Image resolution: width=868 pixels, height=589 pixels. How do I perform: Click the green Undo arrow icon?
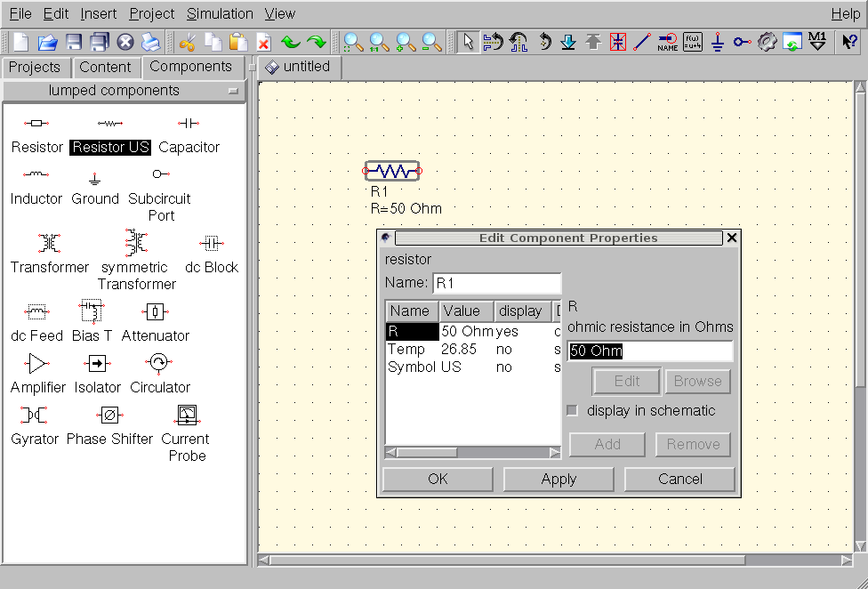coord(291,42)
